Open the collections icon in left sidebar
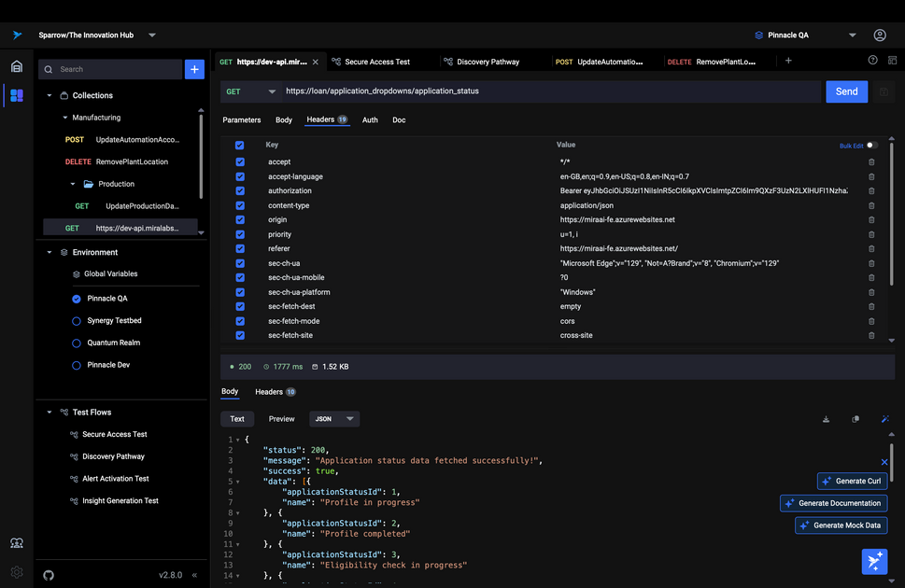 16,95
